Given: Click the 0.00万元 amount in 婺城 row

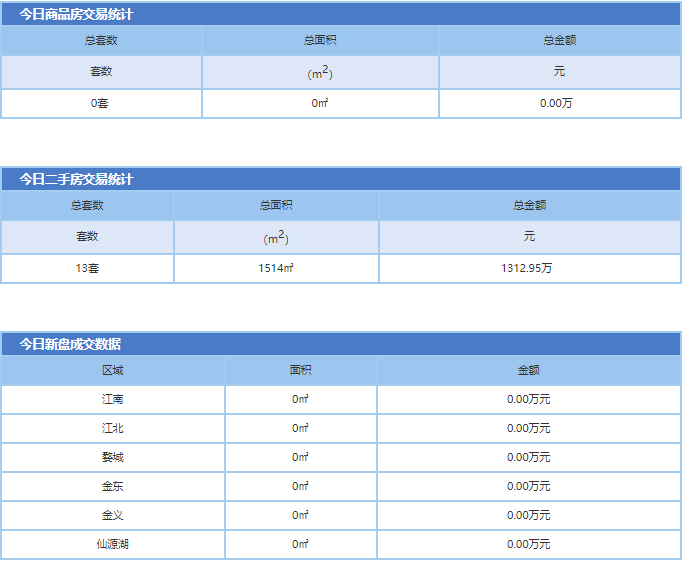Looking at the screenshot, I should [x=529, y=457].
